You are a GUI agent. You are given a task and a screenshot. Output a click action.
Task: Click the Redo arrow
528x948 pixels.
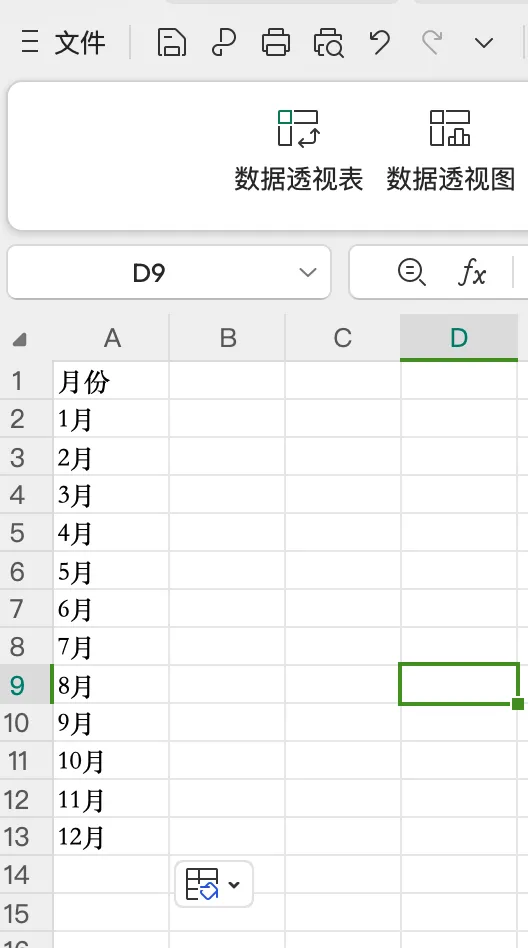coord(432,43)
